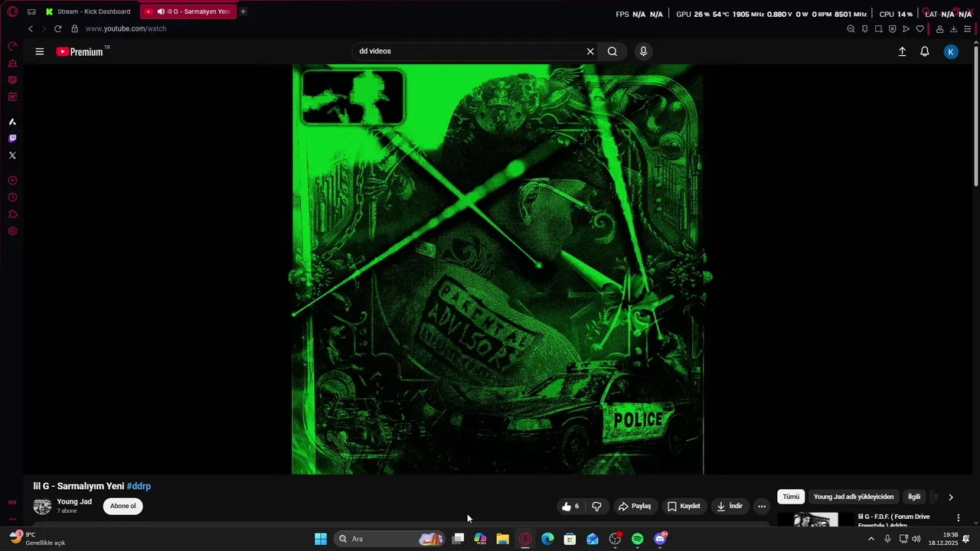The image size is (980, 551).
Task: Open Twitch panel in sidebar
Action: click(x=12, y=139)
